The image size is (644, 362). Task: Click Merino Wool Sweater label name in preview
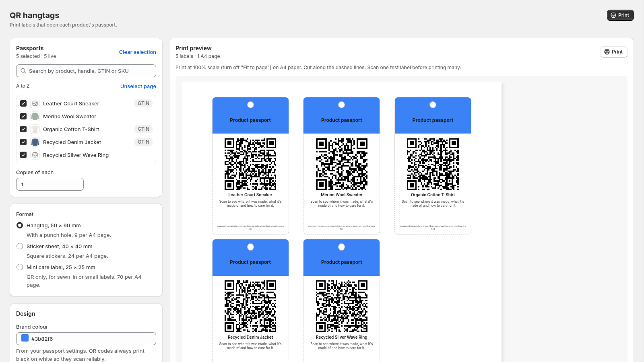point(342,195)
